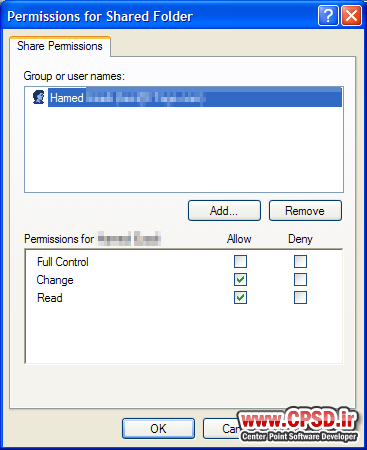This screenshot has width=367, height=450.
Task: Uncheck Allow checkbox for Read
Action: click(x=240, y=298)
